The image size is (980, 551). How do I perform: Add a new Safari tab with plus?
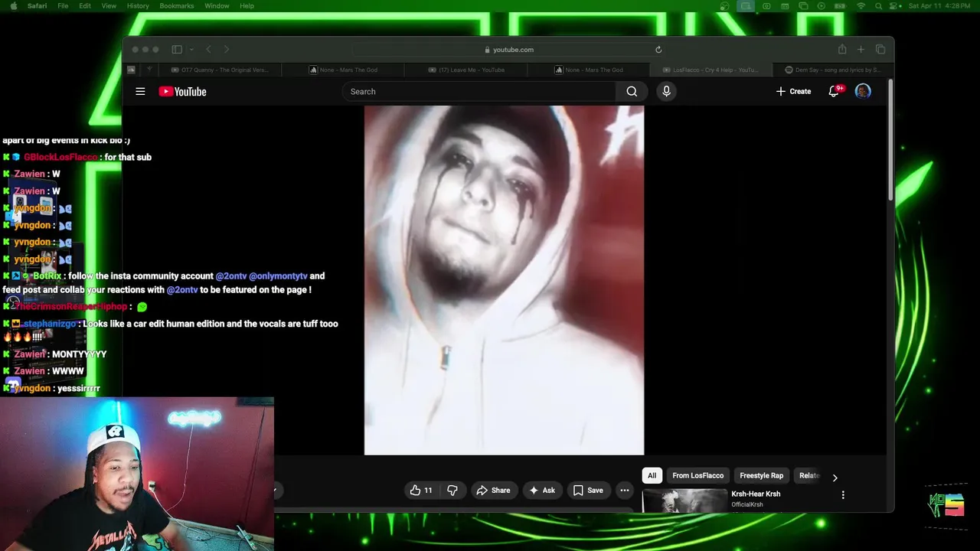[x=861, y=50]
